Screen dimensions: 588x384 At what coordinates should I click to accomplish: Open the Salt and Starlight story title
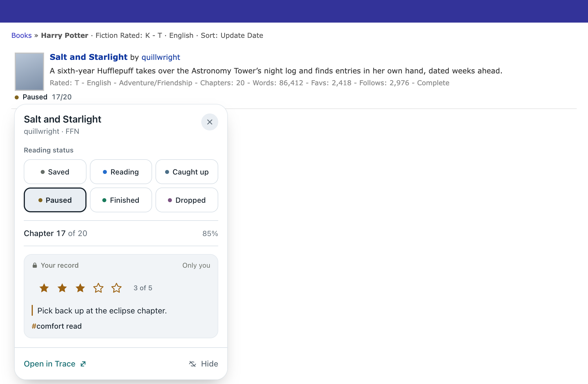pos(88,57)
